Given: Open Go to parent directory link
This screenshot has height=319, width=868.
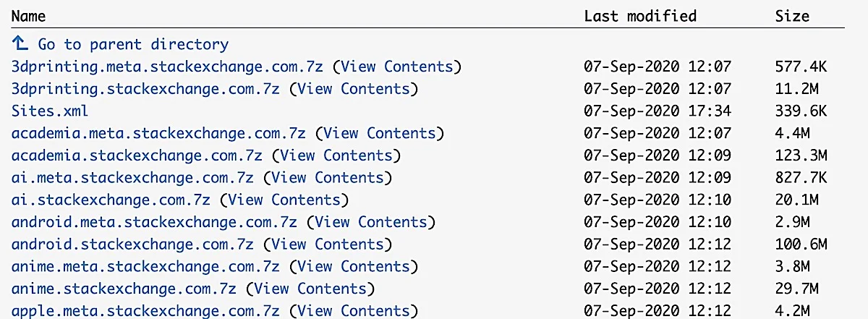Looking at the screenshot, I should [133, 45].
